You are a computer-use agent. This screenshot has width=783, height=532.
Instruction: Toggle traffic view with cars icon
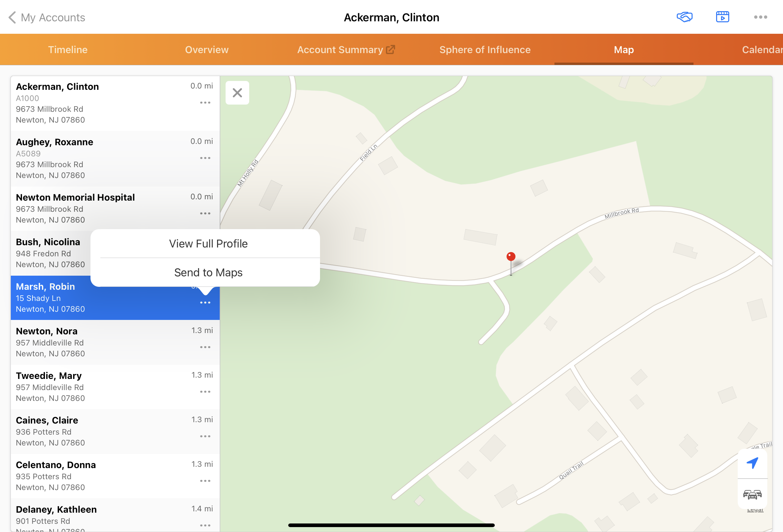[x=752, y=494]
